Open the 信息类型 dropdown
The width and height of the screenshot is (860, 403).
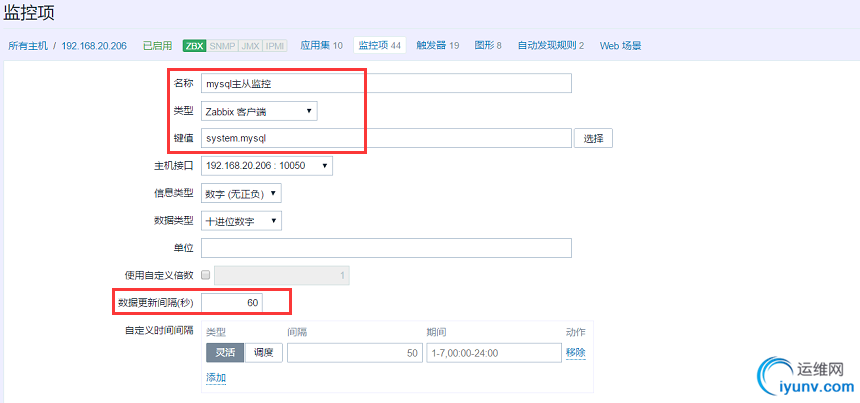point(241,193)
